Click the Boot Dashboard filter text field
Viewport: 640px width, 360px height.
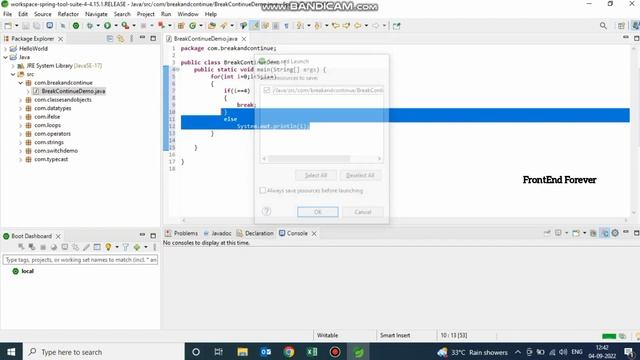click(80, 260)
